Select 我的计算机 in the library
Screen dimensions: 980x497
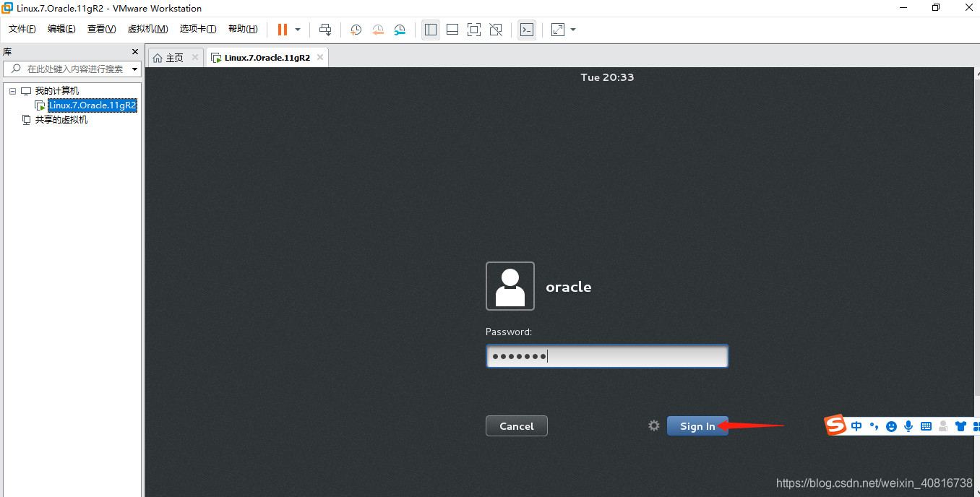(x=57, y=91)
